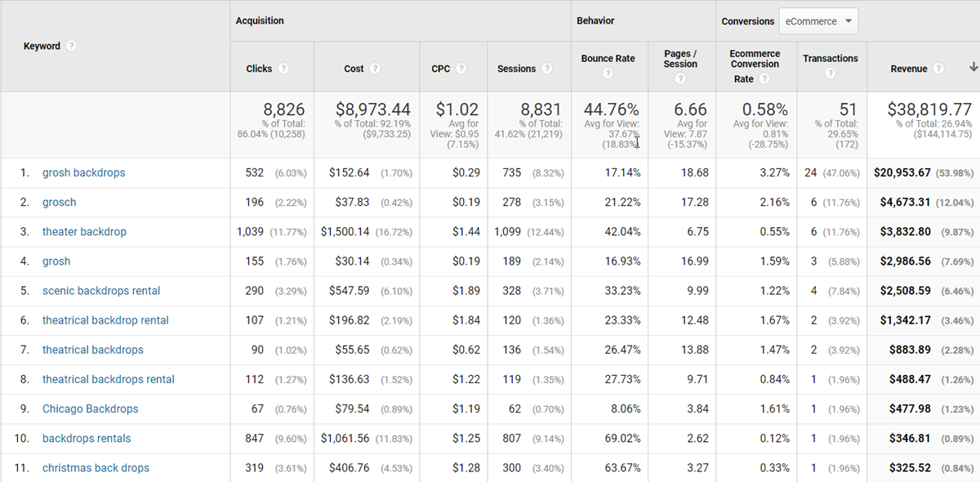Open 'scenic backdrops rental' keyword link
This screenshot has height=482, width=980.
[101, 291]
